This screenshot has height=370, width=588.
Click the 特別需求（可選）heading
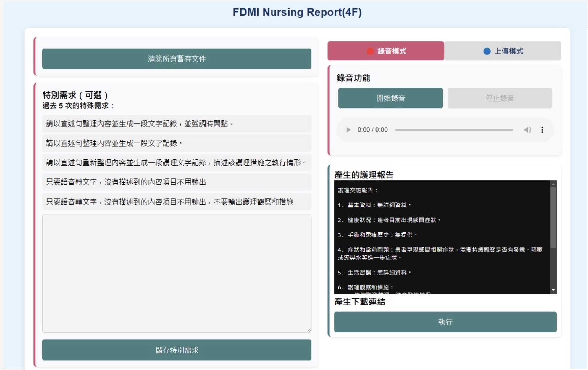point(75,95)
